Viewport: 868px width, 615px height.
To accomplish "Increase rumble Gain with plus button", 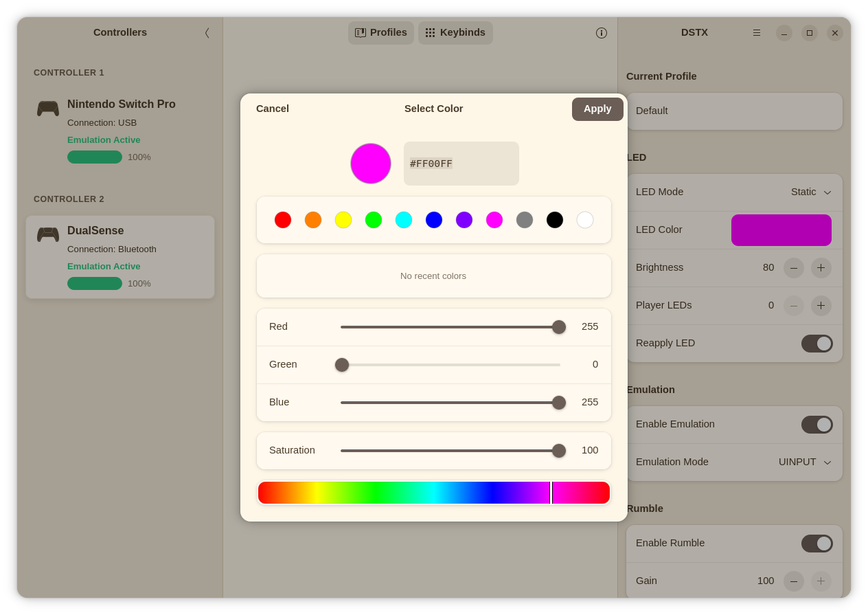I will [821, 581].
